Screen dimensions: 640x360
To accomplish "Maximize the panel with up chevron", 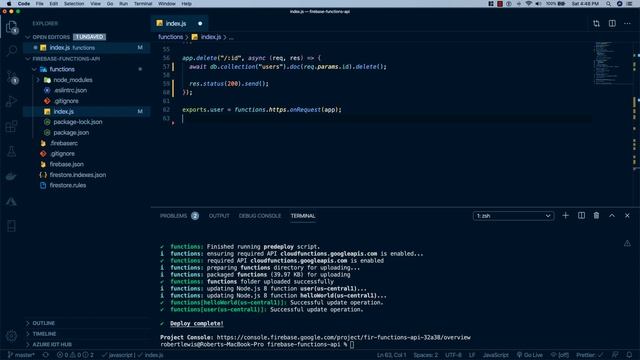I will pyautogui.click(x=612, y=216).
